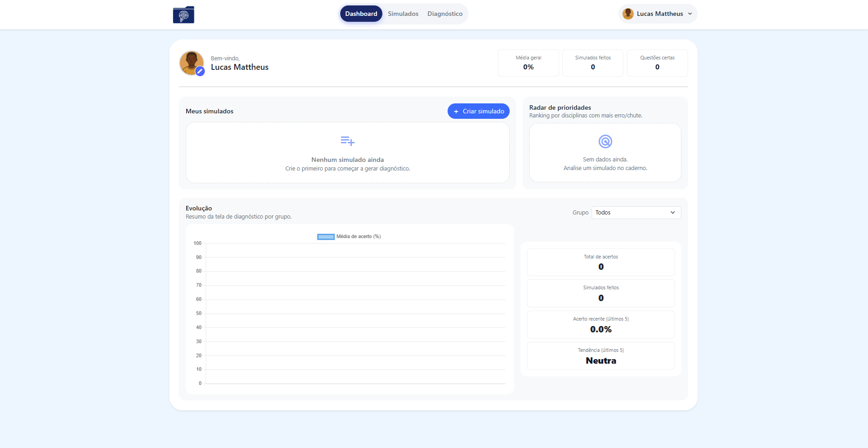Click the small avatar in the header
Viewport: 868px width, 448px height.
click(628, 14)
